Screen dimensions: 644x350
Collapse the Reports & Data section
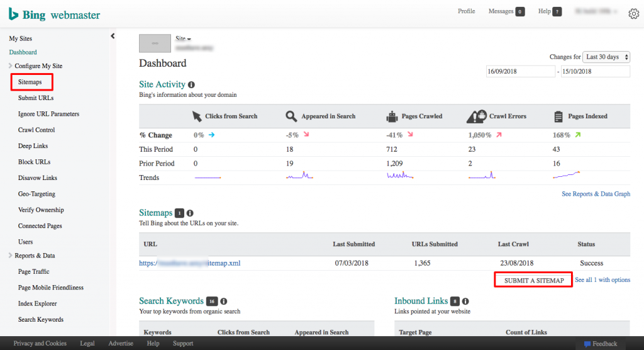point(10,256)
